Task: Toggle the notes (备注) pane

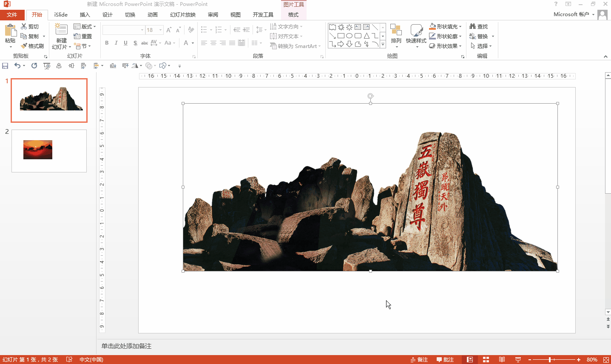Action: (x=419, y=360)
